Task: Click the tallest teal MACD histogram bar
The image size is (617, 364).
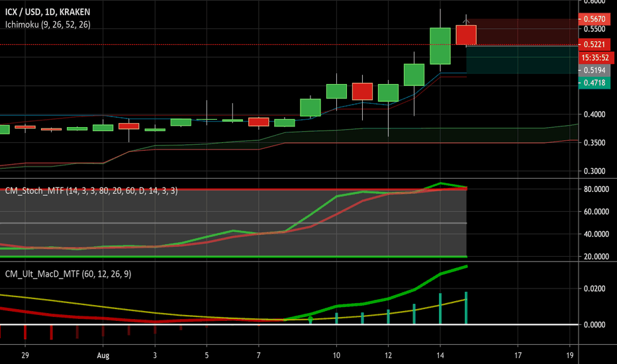Action: [466, 308]
